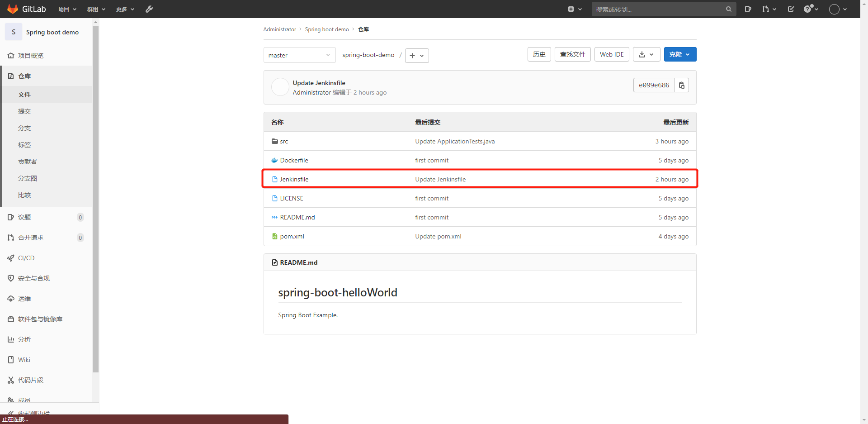Click the 软件包与镜像库 package icon
868x424 pixels.
point(11,319)
